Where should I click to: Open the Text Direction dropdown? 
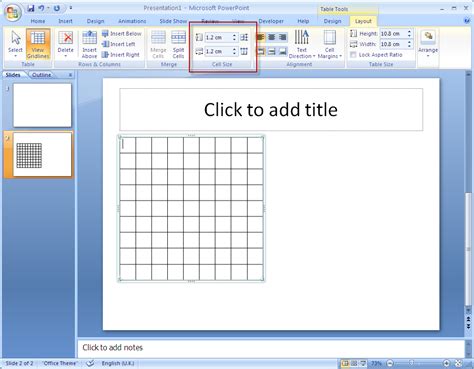tap(302, 44)
